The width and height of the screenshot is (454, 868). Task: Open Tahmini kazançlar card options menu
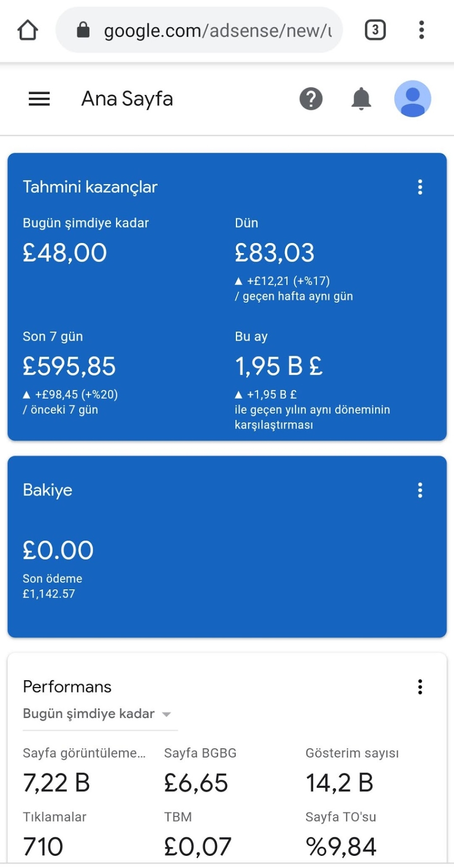pyautogui.click(x=420, y=187)
